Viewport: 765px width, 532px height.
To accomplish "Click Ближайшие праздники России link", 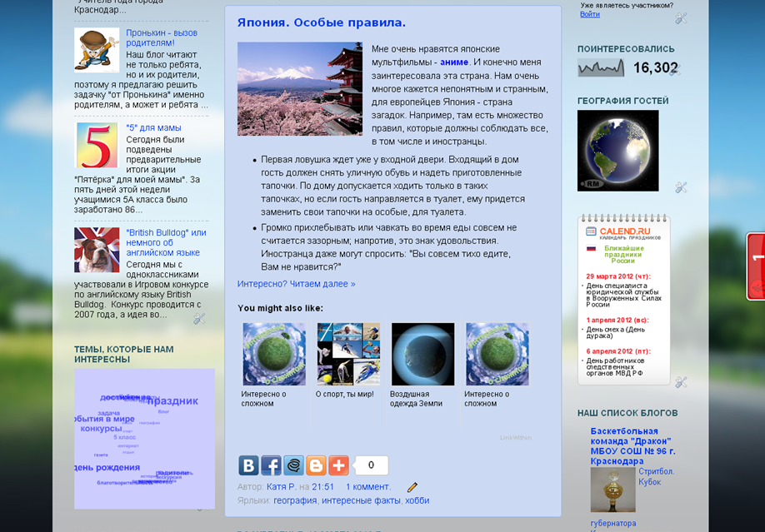I will pos(623,255).
